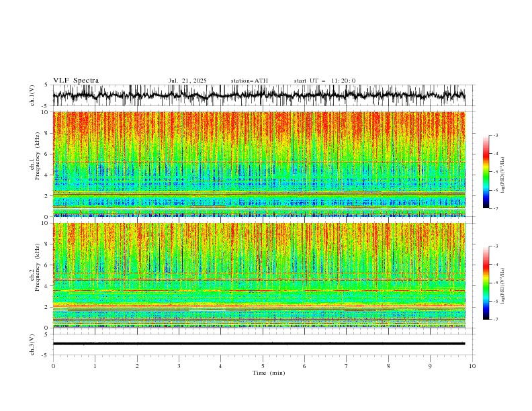Click the ch.2 spectrogram panel
Screen dimensions: 532x411
259,275
